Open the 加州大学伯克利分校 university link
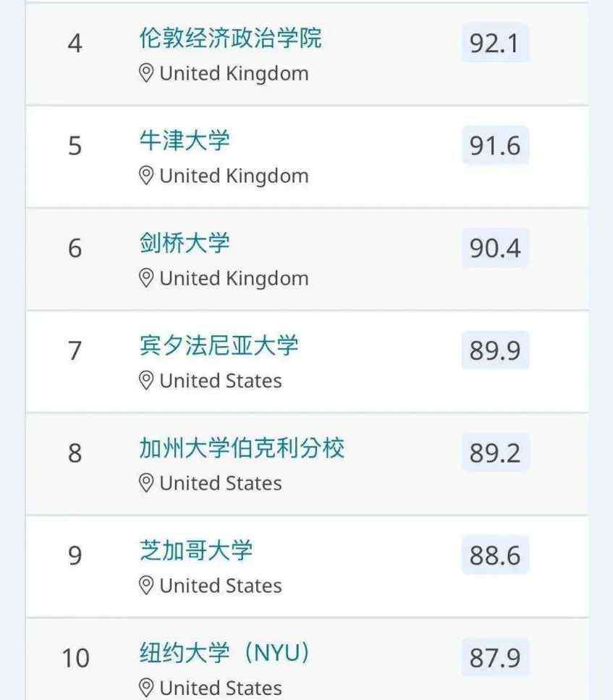The image size is (613, 700). [242, 448]
